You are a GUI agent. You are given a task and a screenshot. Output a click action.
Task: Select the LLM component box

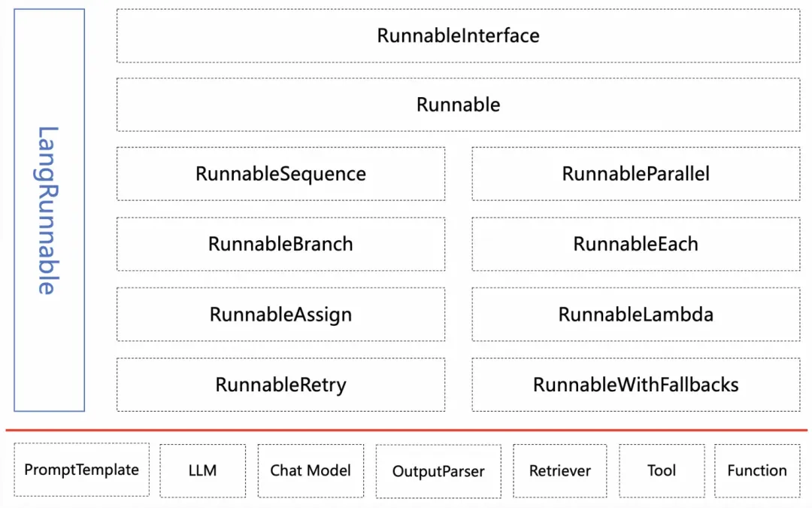coord(203,470)
